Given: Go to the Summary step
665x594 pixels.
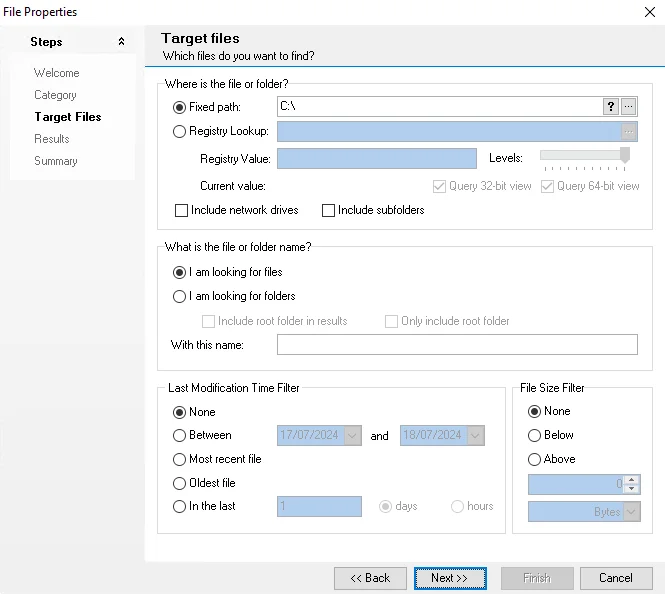Looking at the screenshot, I should 56,161.
